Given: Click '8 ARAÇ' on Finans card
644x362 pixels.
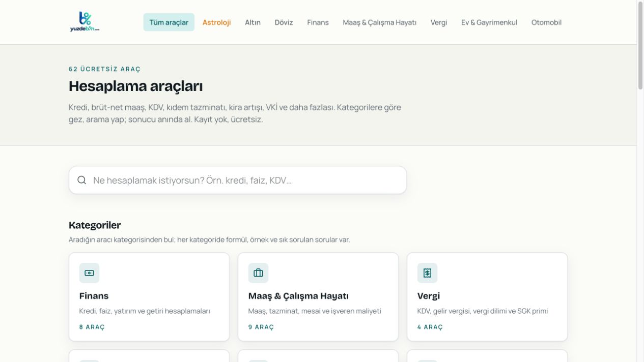Looking at the screenshot, I should pos(92,327).
